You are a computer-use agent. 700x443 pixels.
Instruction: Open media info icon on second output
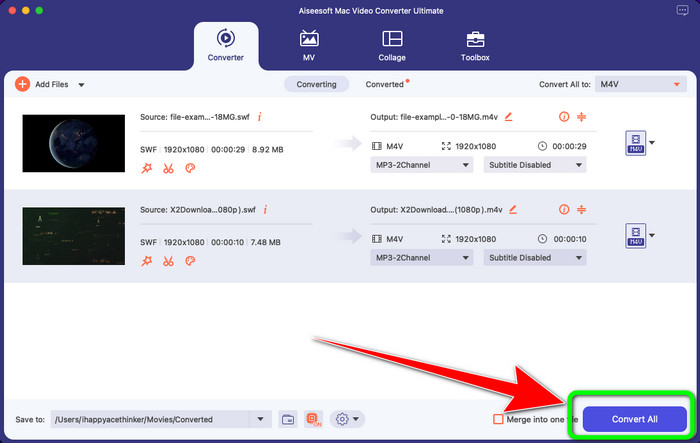click(x=563, y=210)
